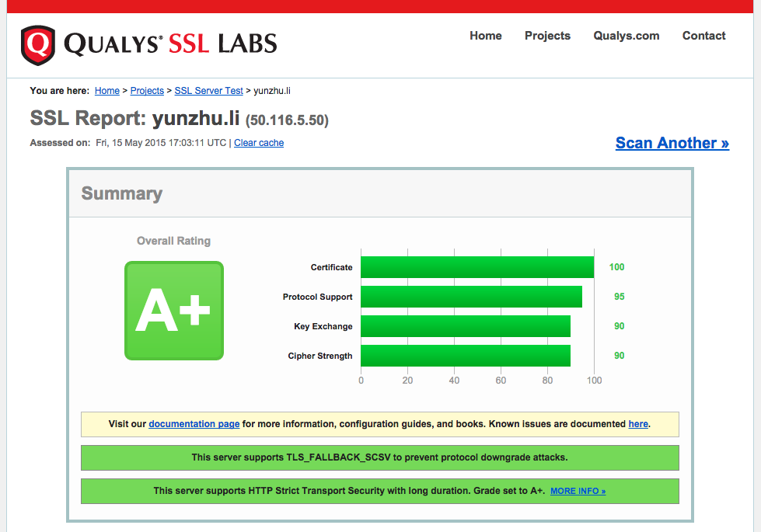761x532 pixels.
Task: Click the Key Exchange score bar
Action: (466, 326)
